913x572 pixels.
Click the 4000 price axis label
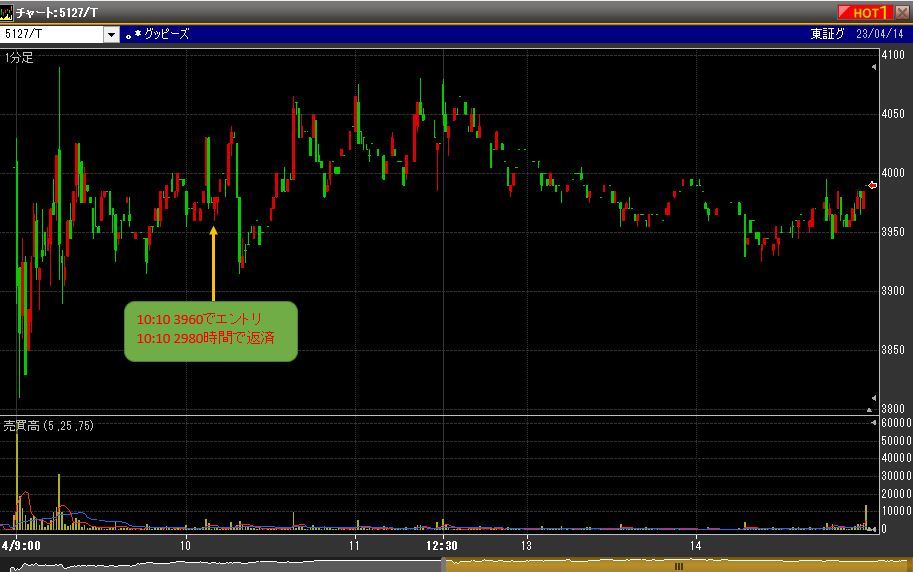point(893,173)
